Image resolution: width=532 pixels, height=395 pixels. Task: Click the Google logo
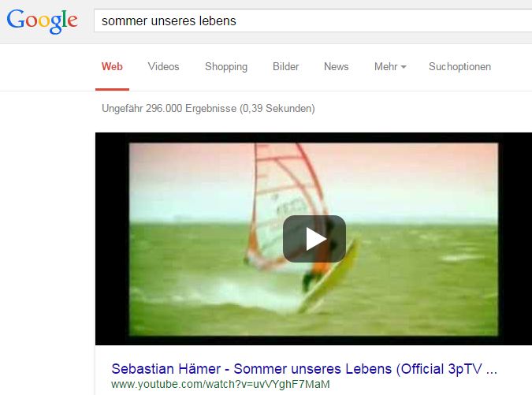[42, 21]
